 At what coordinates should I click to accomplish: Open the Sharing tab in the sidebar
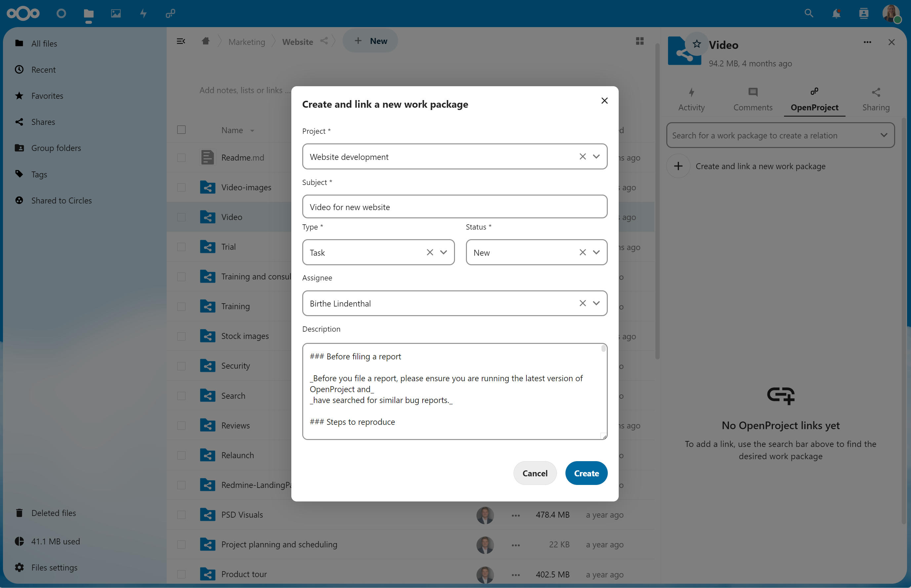876,99
